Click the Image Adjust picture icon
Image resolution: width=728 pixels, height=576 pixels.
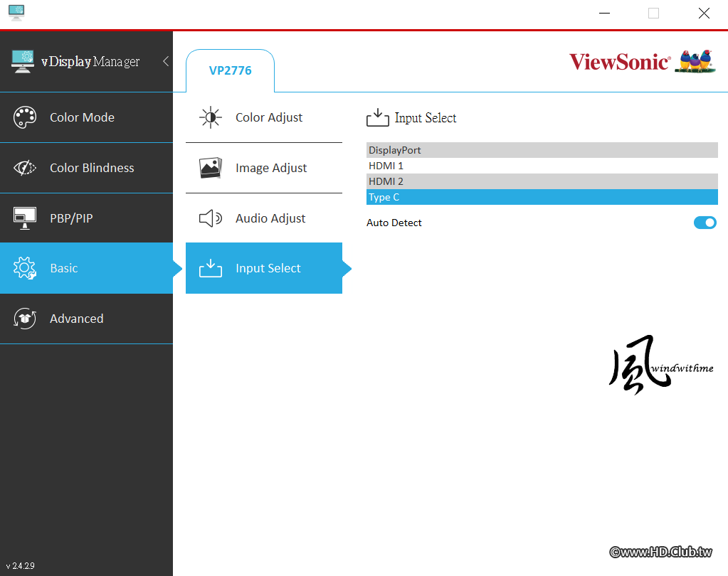click(211, 167)
